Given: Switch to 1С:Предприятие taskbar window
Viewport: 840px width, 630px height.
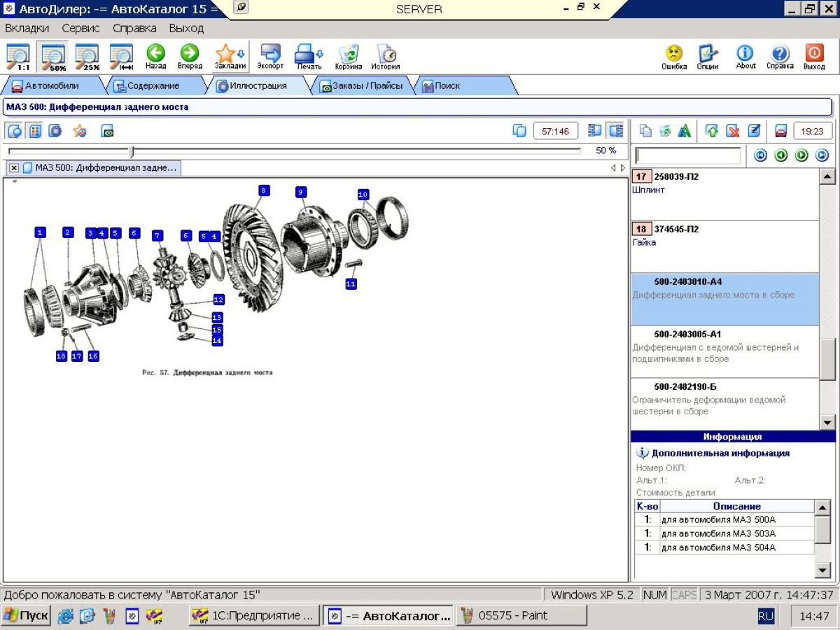Looking at the screenshot, I should click(x=254, y=616).
